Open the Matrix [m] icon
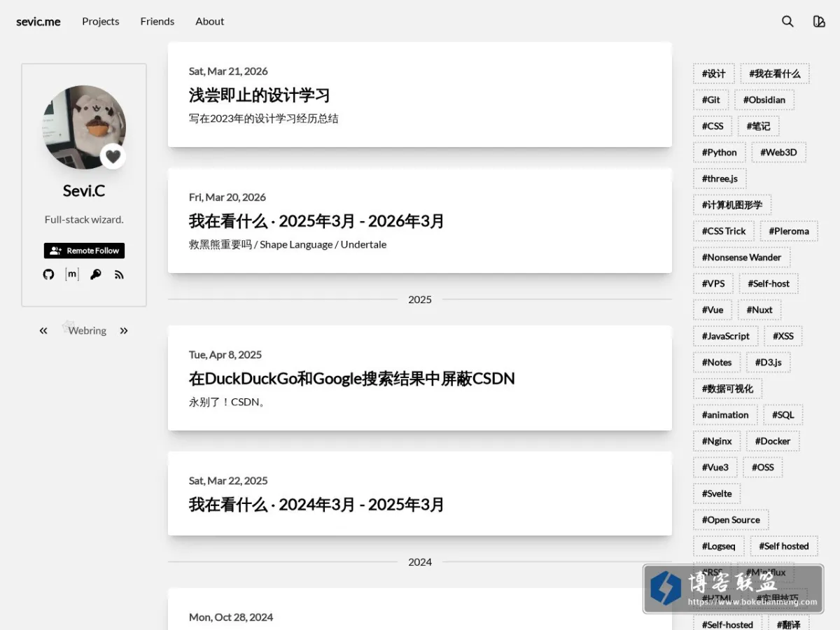 pyautogui.click(x=72, y=274)
